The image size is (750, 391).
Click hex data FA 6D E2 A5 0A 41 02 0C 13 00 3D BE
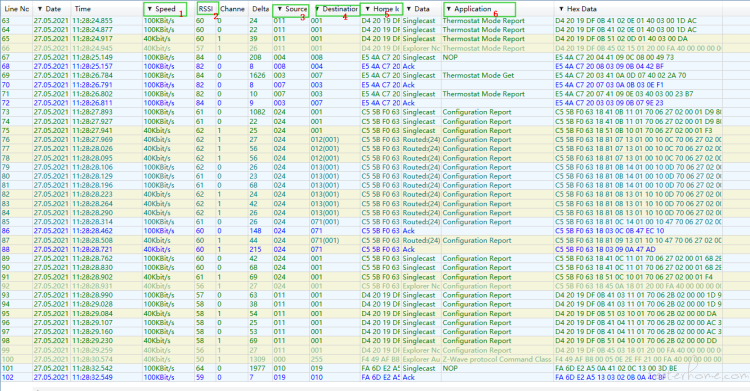click(616, 369)
